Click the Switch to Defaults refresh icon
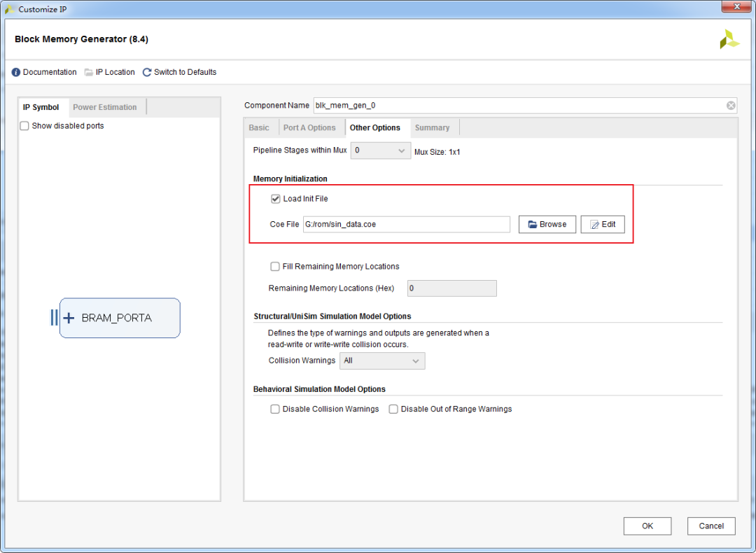Viewport: 756px width, 553px height. pyautogui.click(x=147, y=72)
